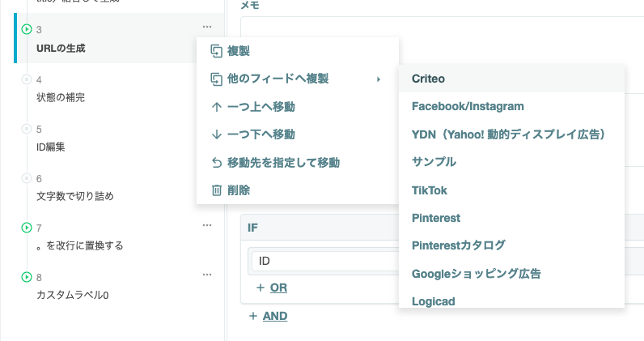Select the 。を改行に置換する rule row
Image resolution: width=644 pixels, height=341 pixels.
tap(119, 237)
